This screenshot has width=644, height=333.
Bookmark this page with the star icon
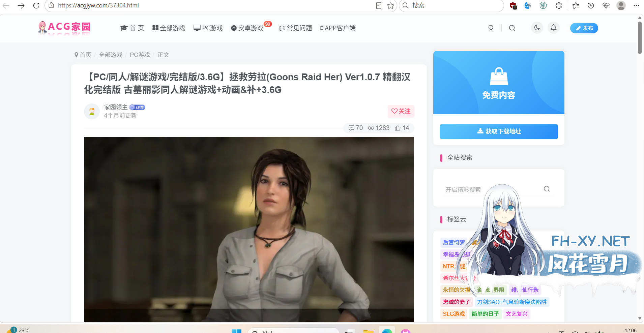(390, 5)
